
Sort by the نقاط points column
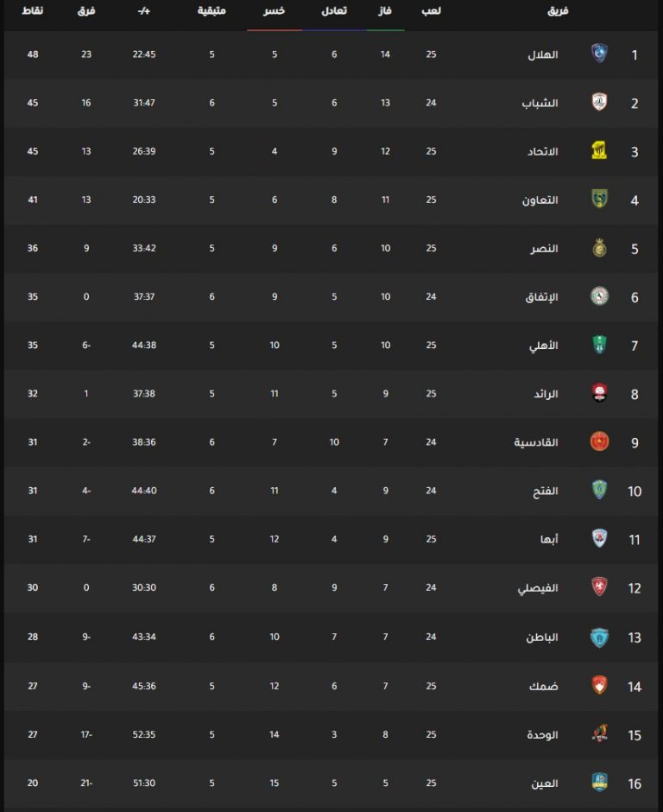[33, 11]
